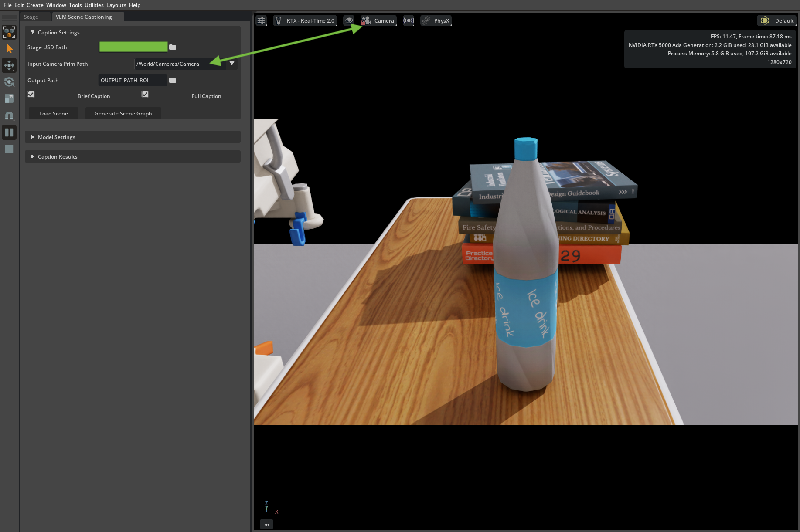Viewport: 800px width, 532px height.
Task: Open Input Camera Prim Path dropdown
Action: tap(232, 64)
